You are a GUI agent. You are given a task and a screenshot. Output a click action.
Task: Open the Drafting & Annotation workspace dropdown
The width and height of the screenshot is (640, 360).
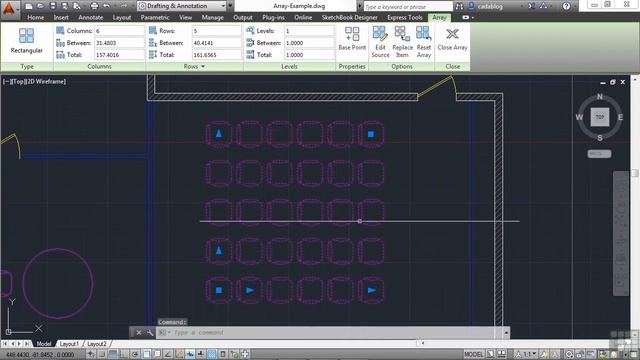click(x=182, y=6)
